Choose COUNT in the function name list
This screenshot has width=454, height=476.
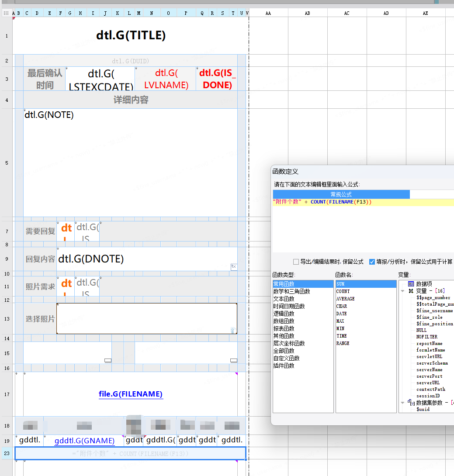point(343,291)
